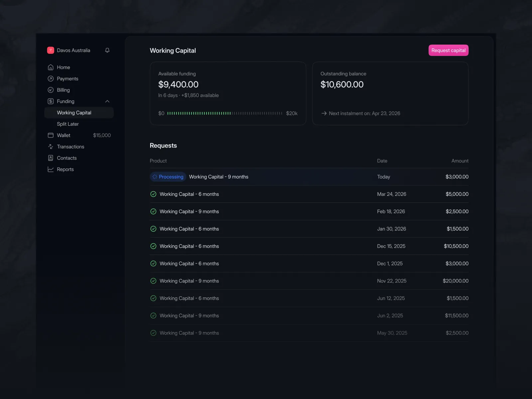Image resolution: width=532 pixels, height=399 pixels.
Task: Click the Processing status badge
Action: click(168, 177)
